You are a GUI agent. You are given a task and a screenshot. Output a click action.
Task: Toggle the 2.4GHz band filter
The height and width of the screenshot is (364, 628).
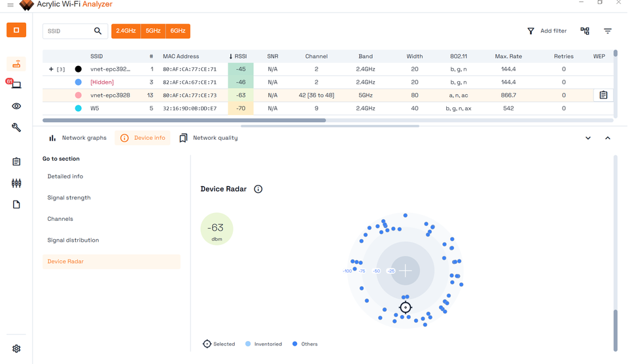126,31
